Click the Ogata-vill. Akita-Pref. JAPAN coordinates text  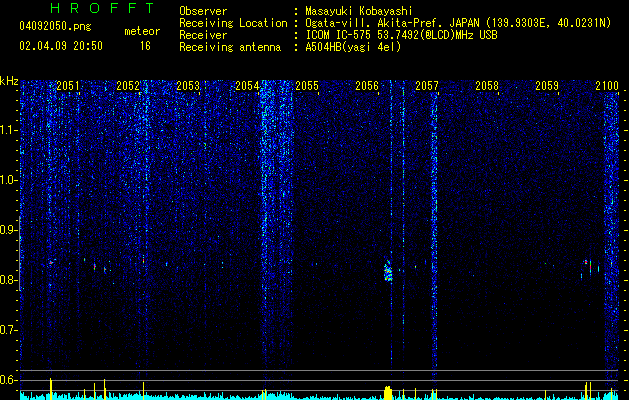458,23
